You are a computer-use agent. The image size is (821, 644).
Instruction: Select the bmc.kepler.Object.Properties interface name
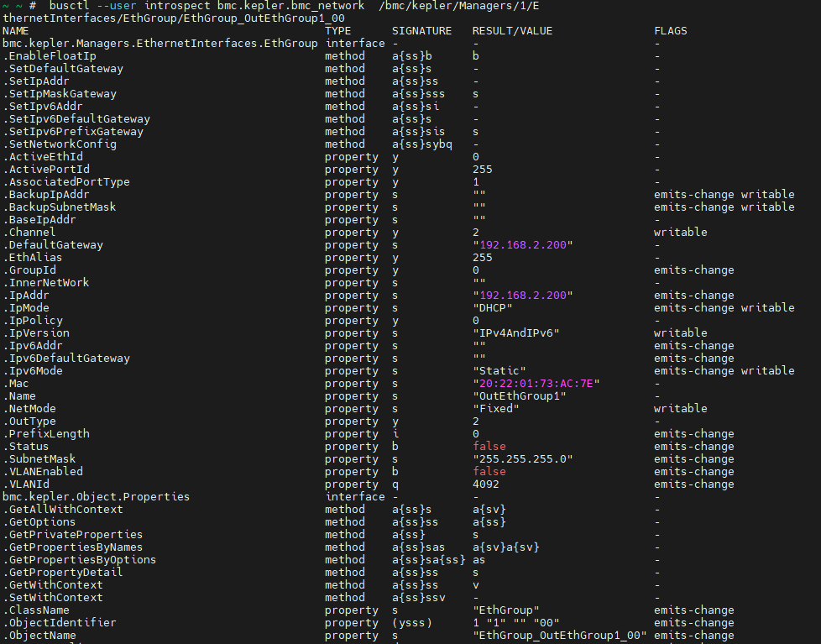[96, 497]
